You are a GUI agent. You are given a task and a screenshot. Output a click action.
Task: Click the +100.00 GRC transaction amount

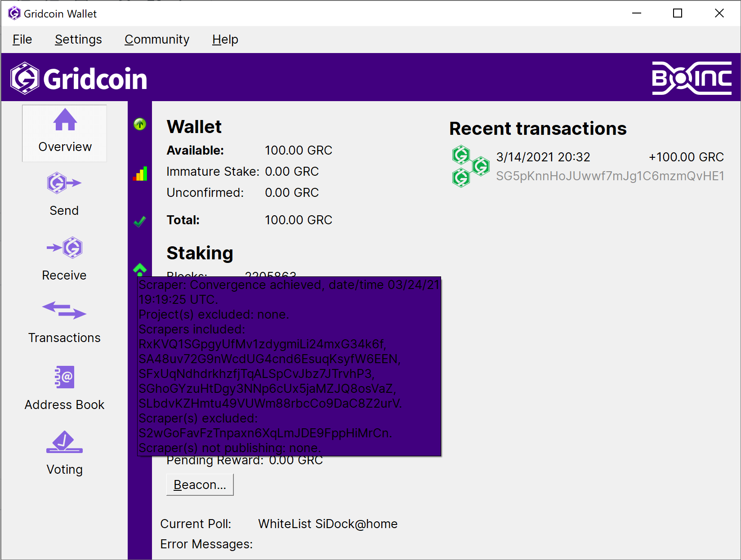click(686, 157)
